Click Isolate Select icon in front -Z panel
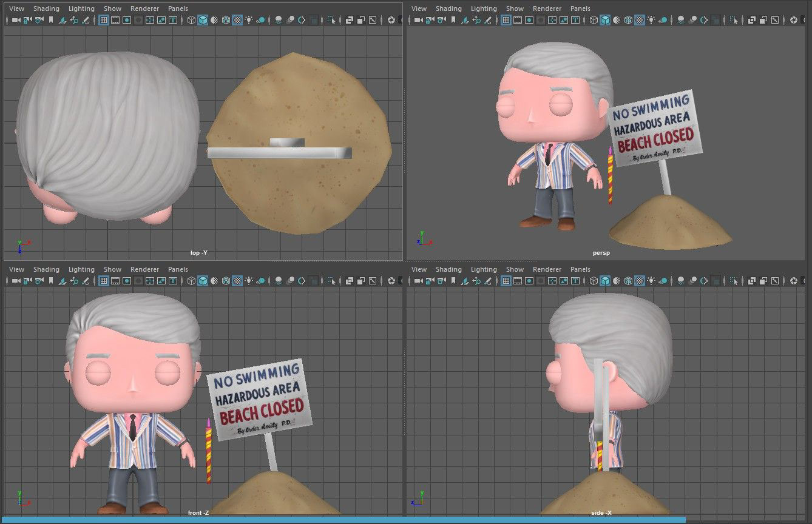 (x=331, y=281)
